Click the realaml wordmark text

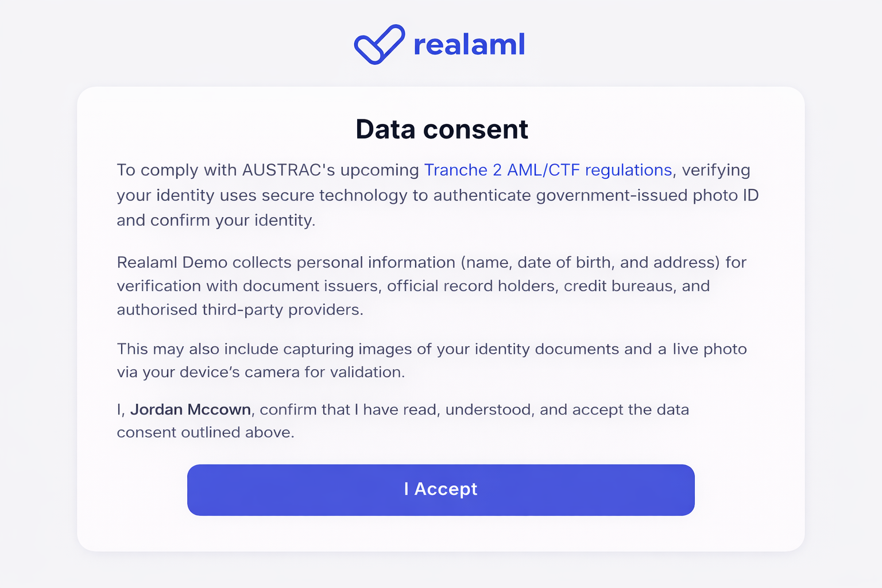pos(469,45)
